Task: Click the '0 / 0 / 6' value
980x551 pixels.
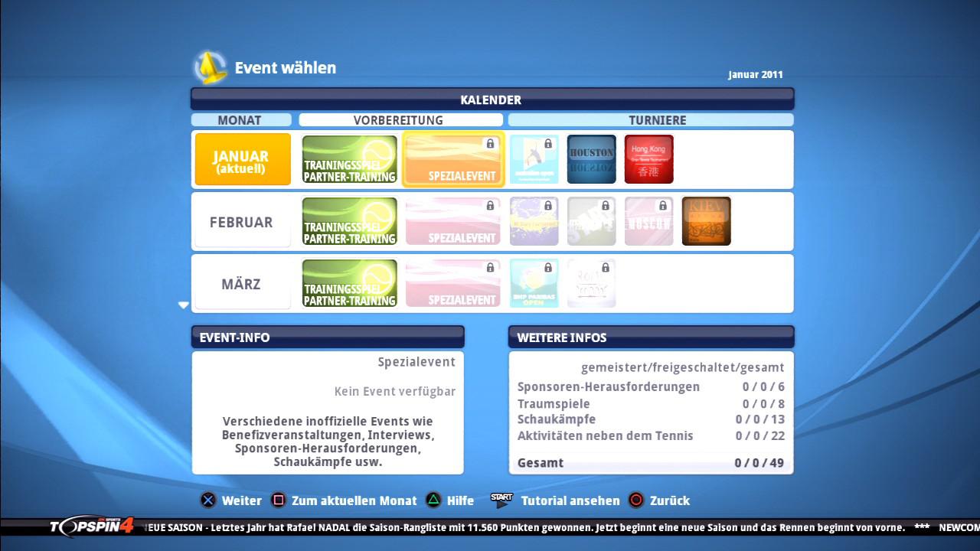Action: click(x=763, y=387)
